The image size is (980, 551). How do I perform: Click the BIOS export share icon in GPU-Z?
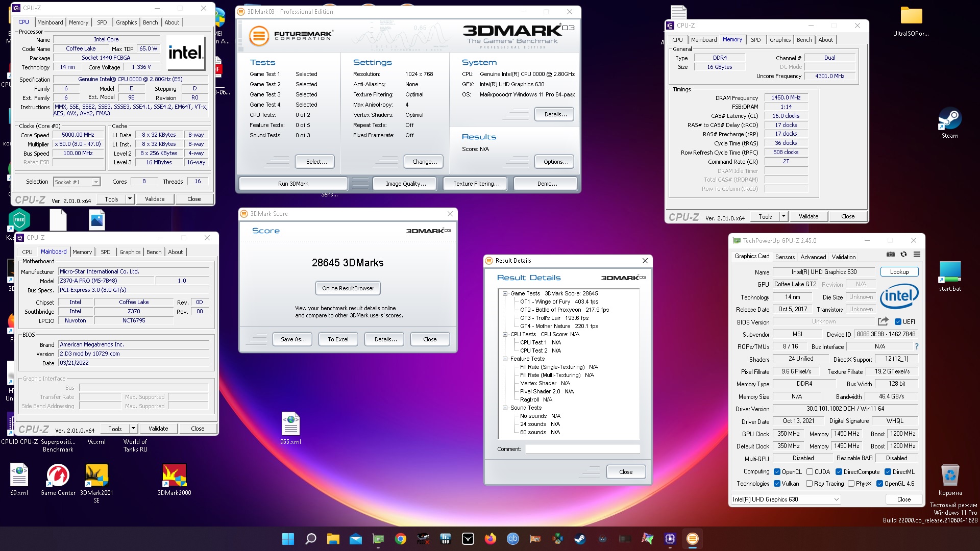click(883, 321)
